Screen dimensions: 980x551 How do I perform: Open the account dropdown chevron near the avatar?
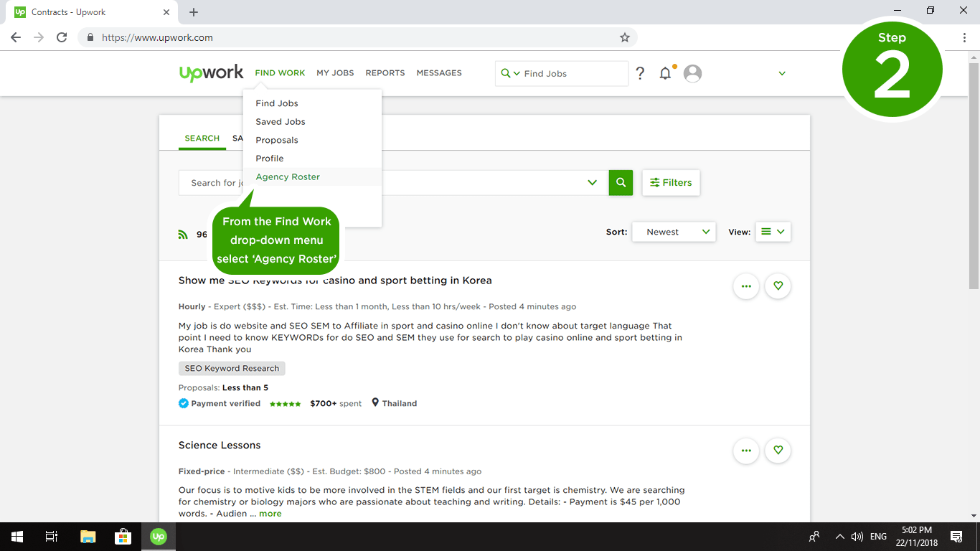click(782, 72)
